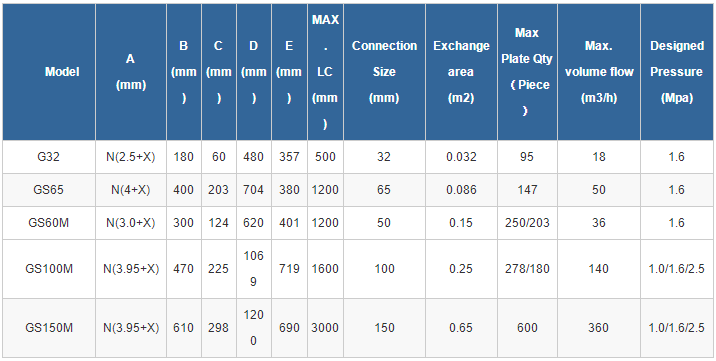Image resolution: width=716 pixels, height=361 pixels.
Task: Select the G32 model cell
Action: pos(49,157)
